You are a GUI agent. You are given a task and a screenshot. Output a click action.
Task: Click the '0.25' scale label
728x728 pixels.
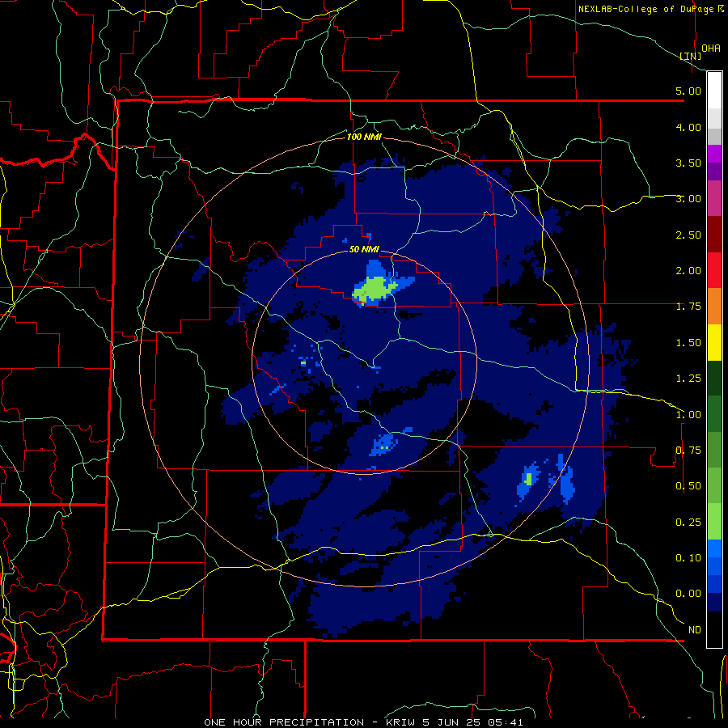coord(688,523)
